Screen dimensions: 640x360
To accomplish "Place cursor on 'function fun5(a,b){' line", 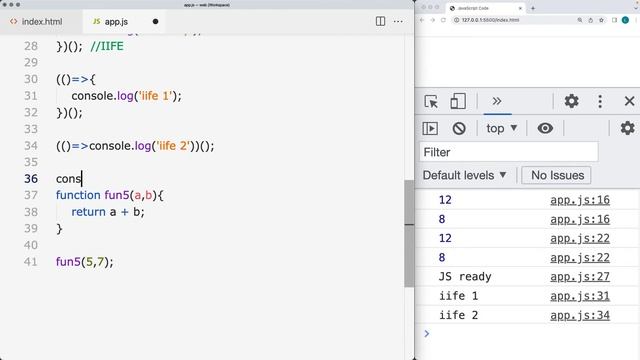I will coord(110,195).
